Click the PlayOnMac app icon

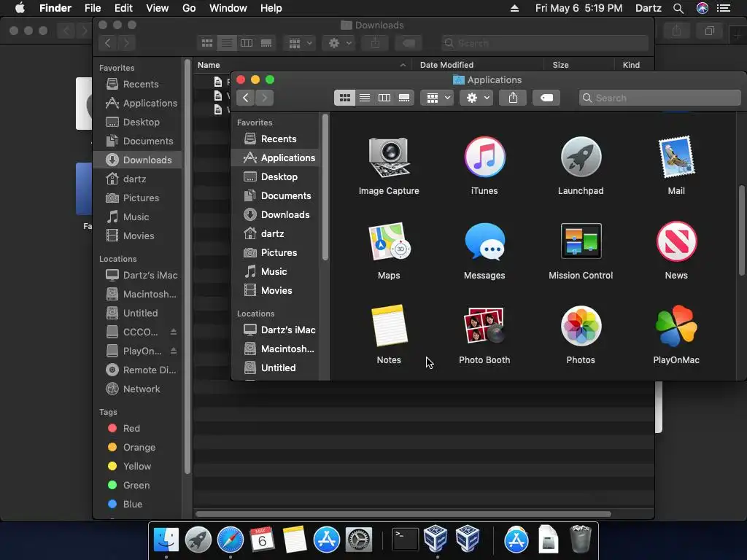click(676, 326)
